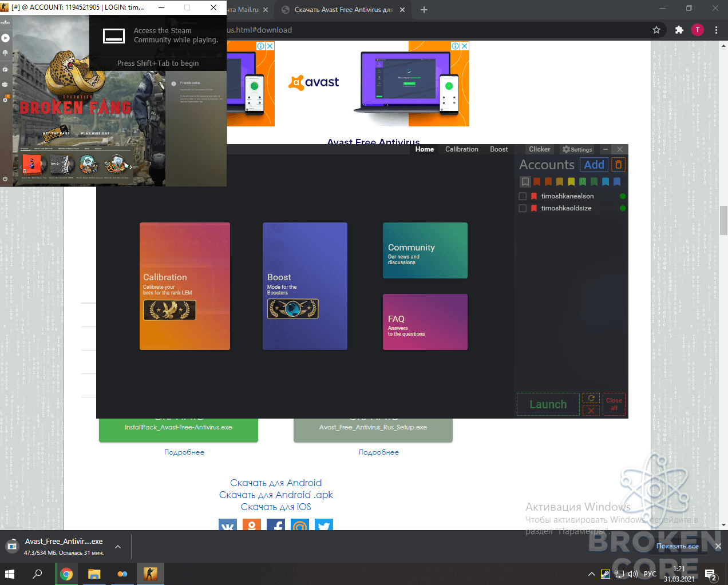The width and height of the screenshot is (728, 585).
Task: Close all launched accounts
Action: (614, 404)
